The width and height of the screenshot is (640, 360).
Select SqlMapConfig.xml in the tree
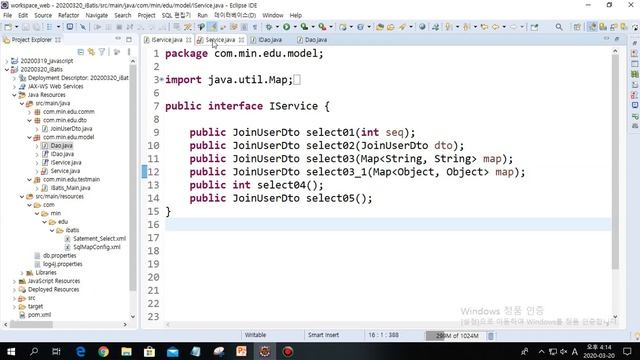97,247
